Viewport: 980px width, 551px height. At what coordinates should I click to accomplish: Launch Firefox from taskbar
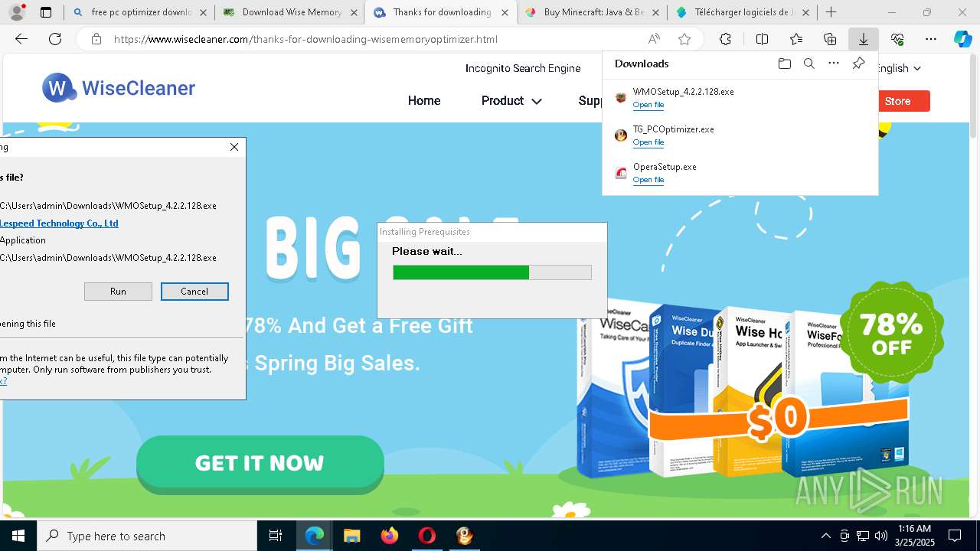coord(389,536)
